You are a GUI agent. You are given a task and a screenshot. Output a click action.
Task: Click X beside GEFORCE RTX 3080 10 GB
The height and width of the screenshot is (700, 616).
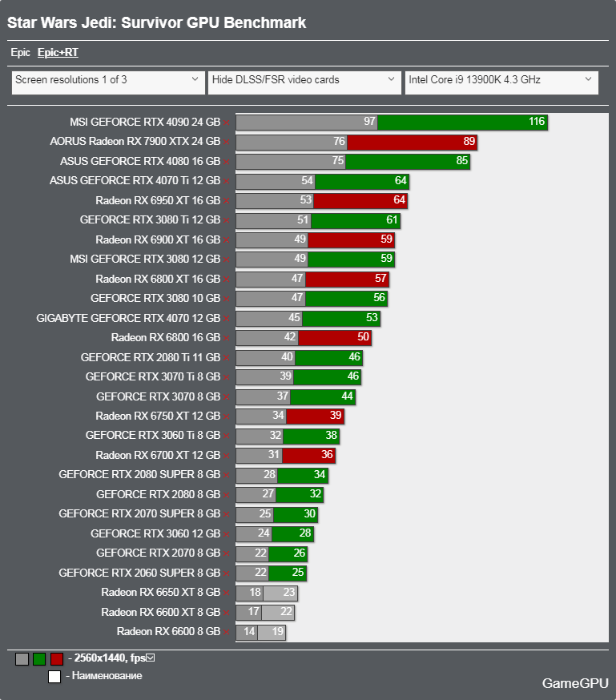227,299
